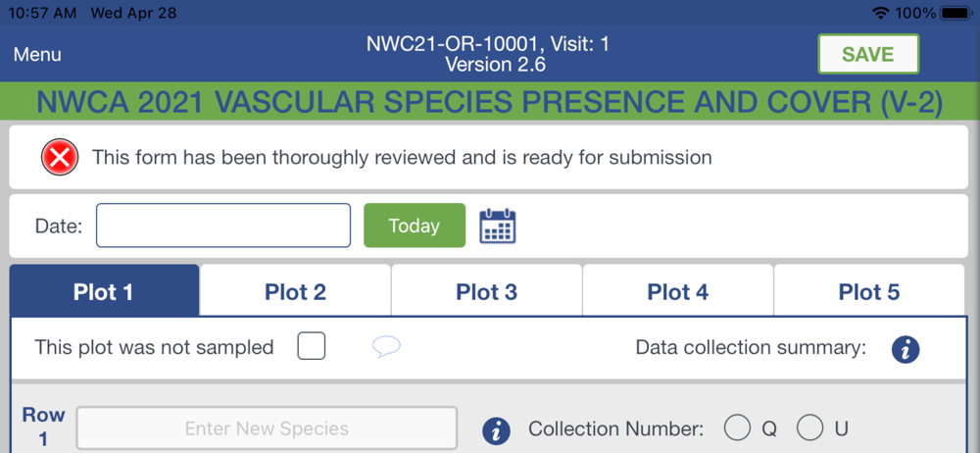Screen dimensions: 980x453
Task: Focus the Enter New Species field
Action: [267, 428]
